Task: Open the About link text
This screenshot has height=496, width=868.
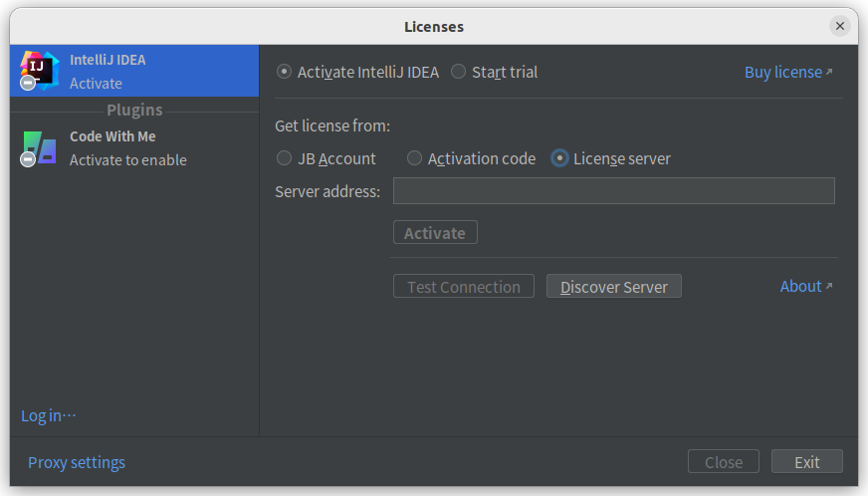Action: point(800,287)
